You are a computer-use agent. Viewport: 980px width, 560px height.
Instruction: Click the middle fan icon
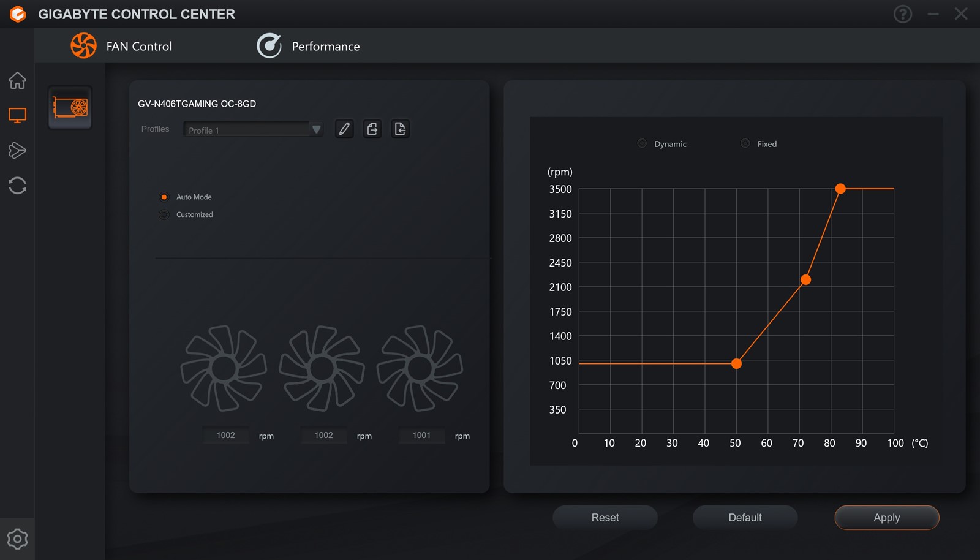(322, 368)
